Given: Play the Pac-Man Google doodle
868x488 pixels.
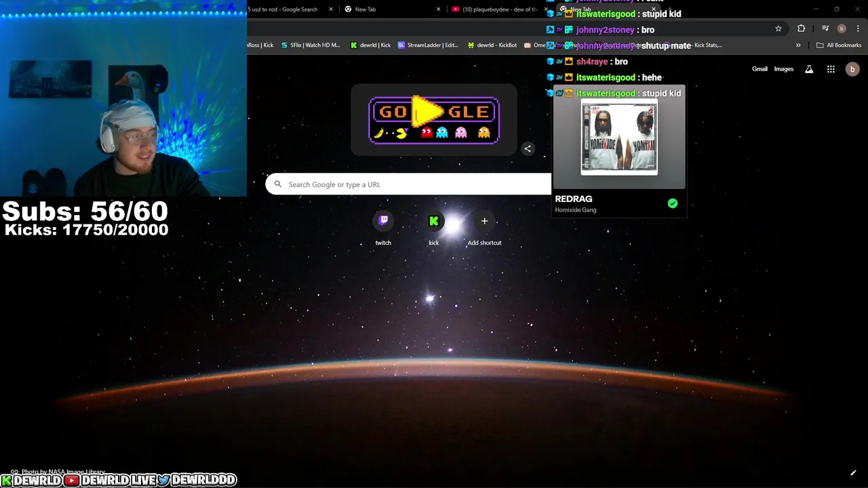Looking at the screenshot, I should [427, 111].
